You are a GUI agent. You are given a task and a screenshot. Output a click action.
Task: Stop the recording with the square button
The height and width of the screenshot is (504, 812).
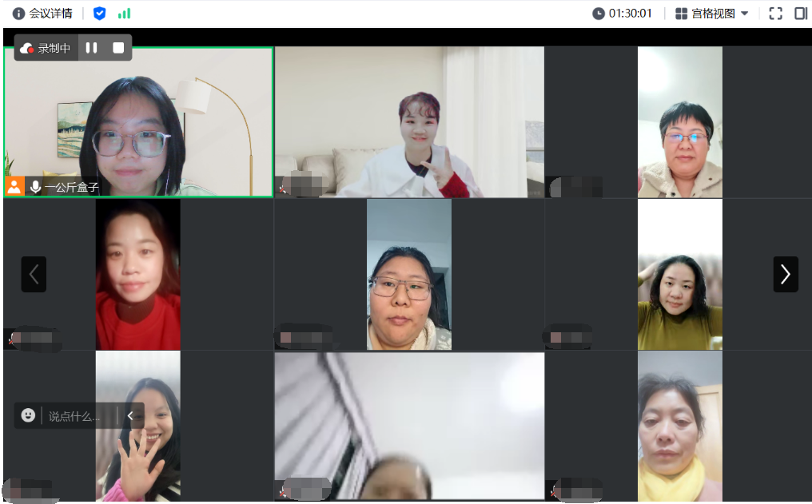point(118,48)
